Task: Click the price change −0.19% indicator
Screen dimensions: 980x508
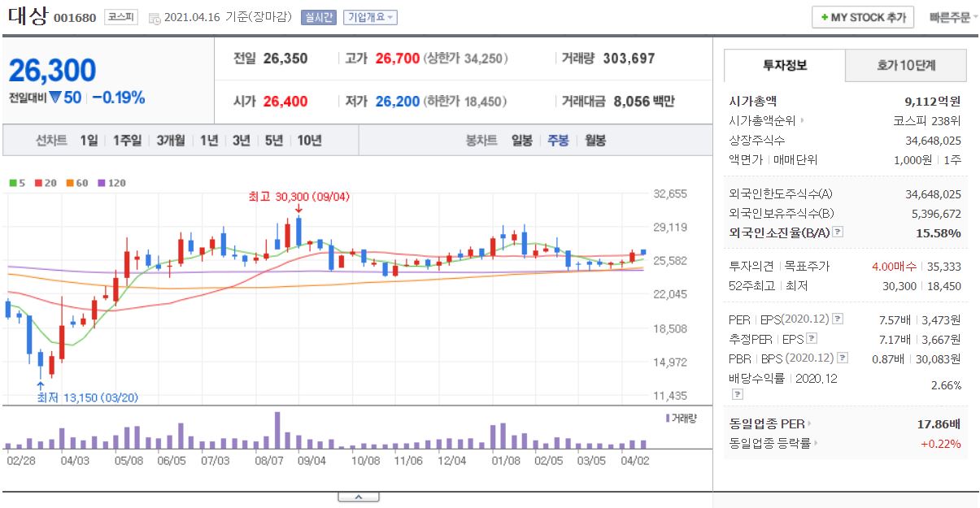Action: click(x=118, y=98)
